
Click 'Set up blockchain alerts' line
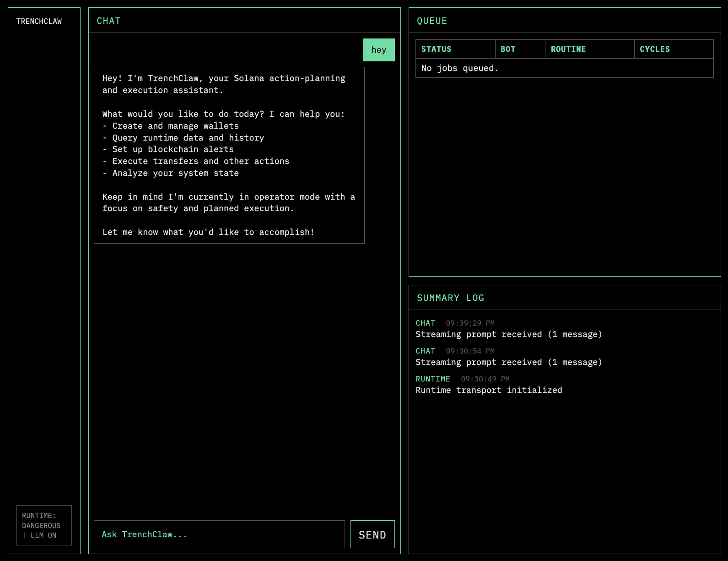168,149
